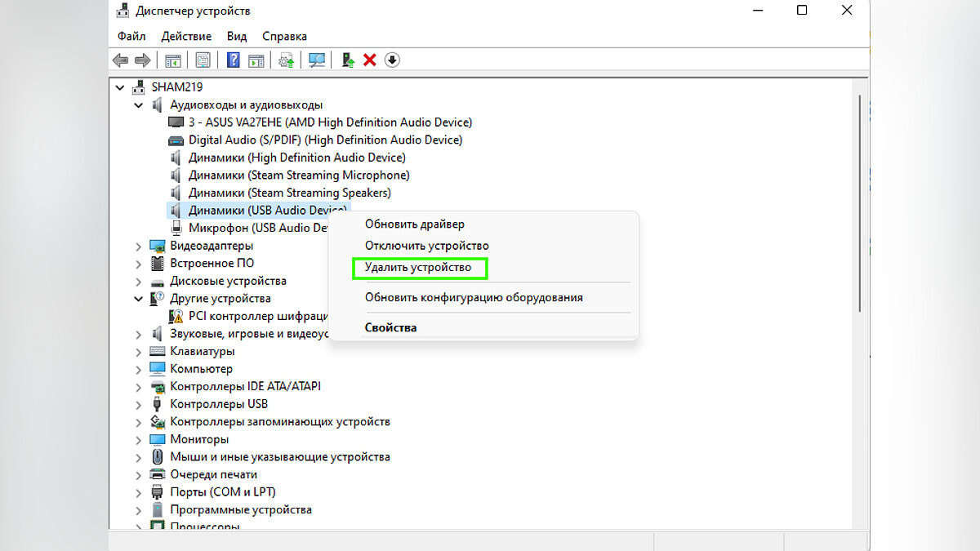Image resolution: width=980 pixels, height=551 pixels.
Task: Click the Back arrow toolbar icon
Action: (x=120, y=60)
